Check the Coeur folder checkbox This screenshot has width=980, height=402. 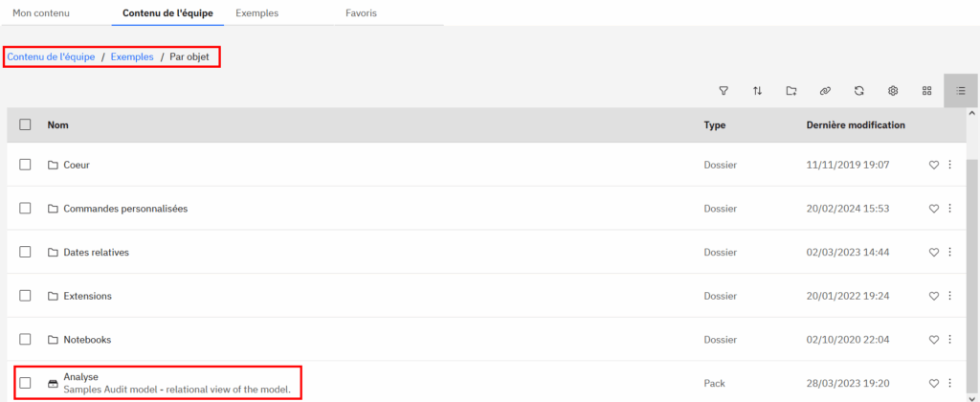point(26,166)
